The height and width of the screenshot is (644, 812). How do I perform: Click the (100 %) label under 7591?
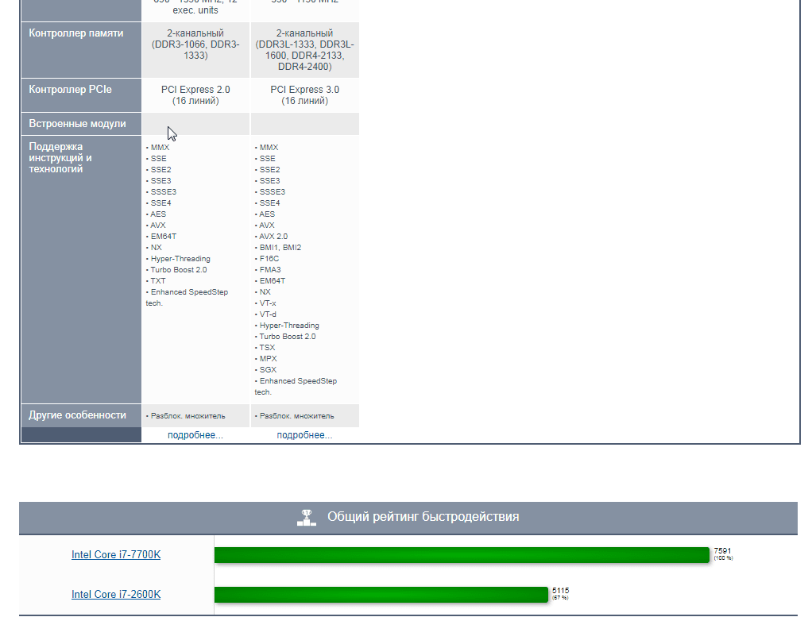click(x=724, y=558)
